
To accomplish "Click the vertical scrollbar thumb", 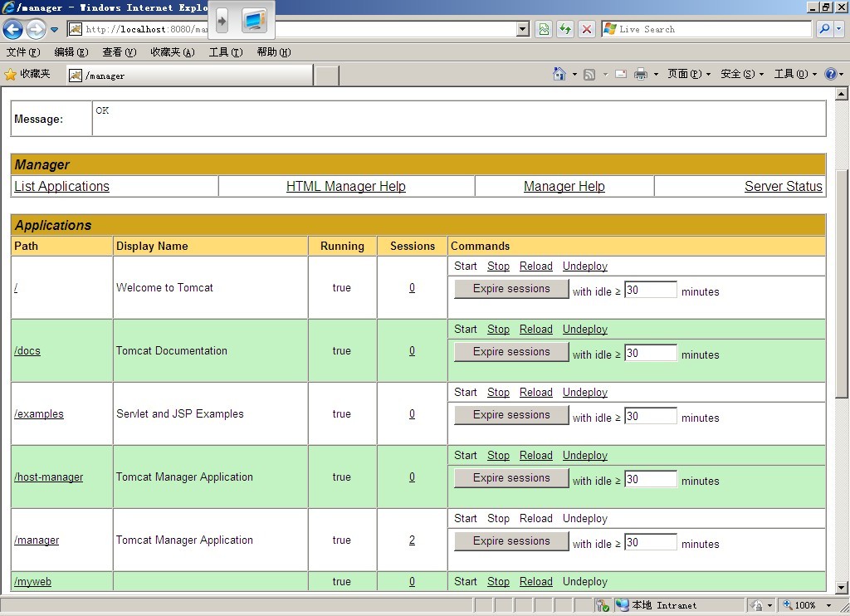I will [842, 284].
